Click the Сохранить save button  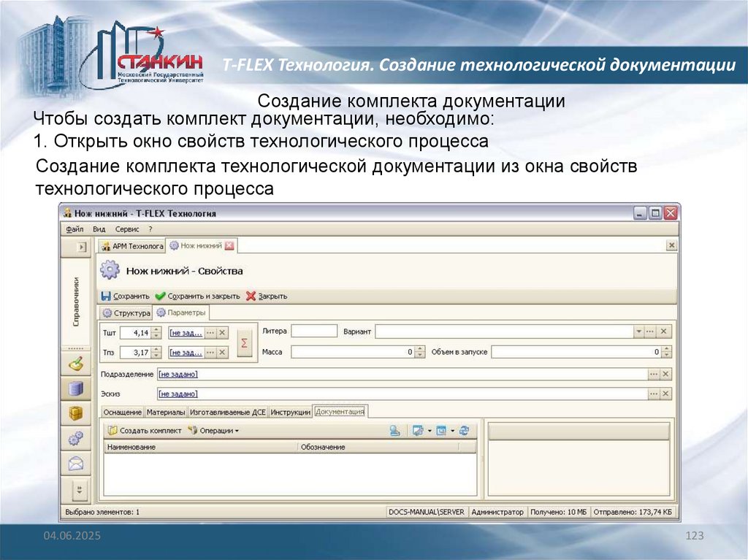(x=126, y=296)
